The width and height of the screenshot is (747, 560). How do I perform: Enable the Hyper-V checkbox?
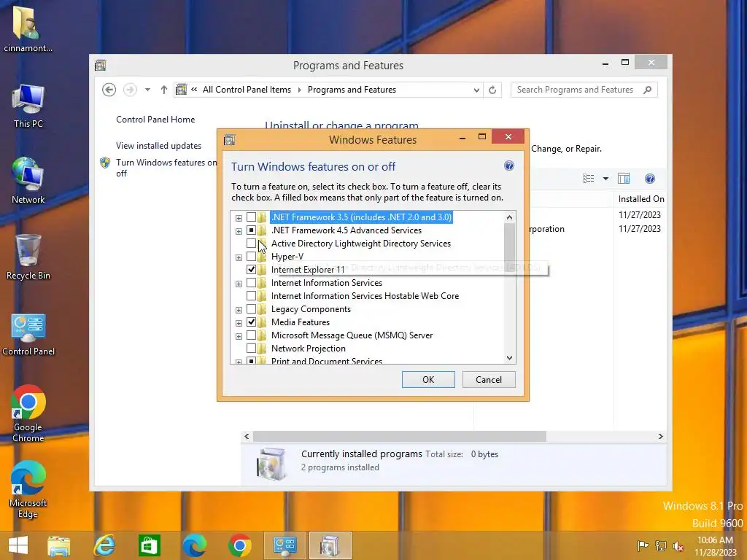[x=251, y=257]
